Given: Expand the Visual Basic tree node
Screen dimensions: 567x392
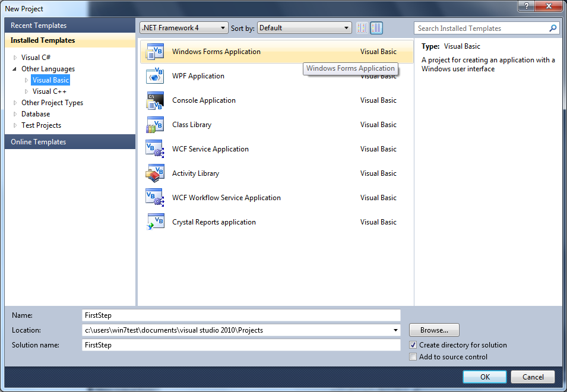Looking at the screenshot, I should tap(26, 80).
